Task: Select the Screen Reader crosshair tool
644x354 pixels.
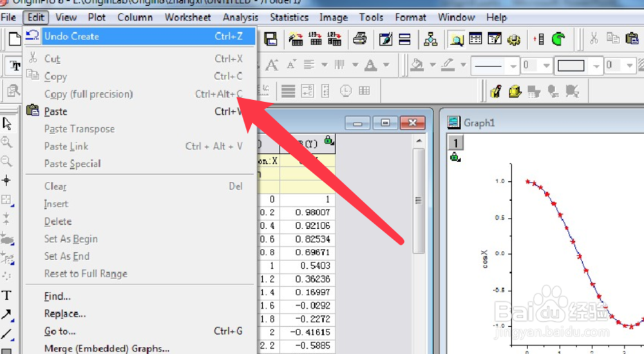Action: tap(6, 180)
